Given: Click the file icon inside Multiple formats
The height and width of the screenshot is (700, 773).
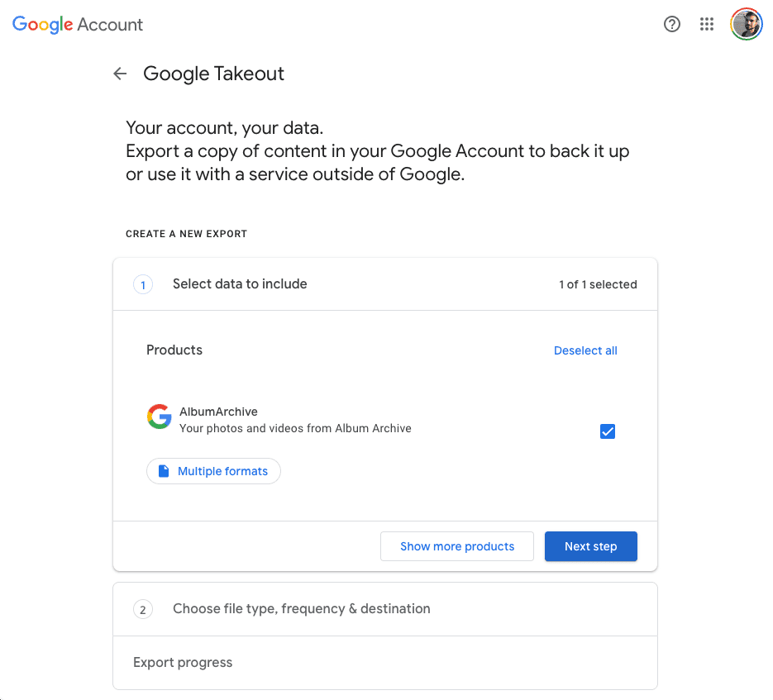Looking at the screenshot, I should click(x=163, y=470).
